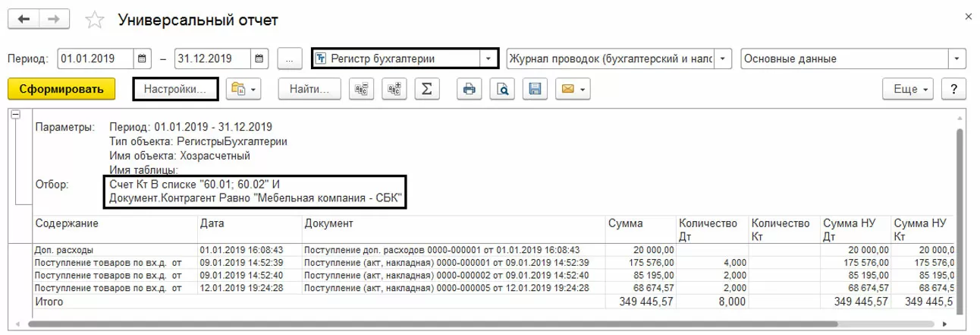Viewport: 980px width, 335px height.
Task: Click quantity total 8,000
Action: point(711,302)
